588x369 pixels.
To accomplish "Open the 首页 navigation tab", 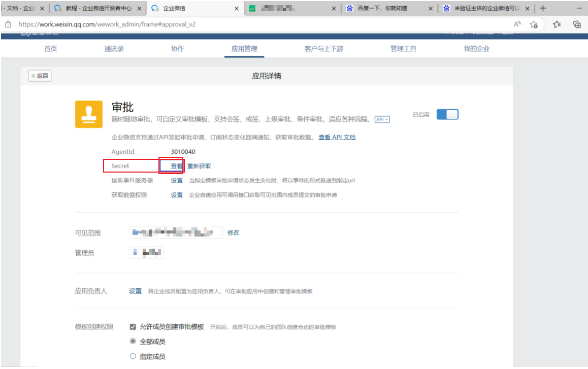I will (51, 49).
